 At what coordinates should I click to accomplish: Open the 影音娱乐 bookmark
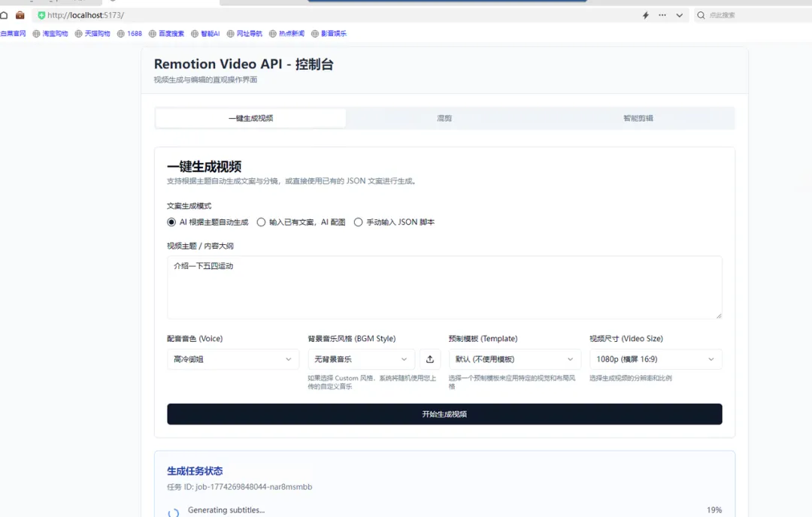point(329,34)
